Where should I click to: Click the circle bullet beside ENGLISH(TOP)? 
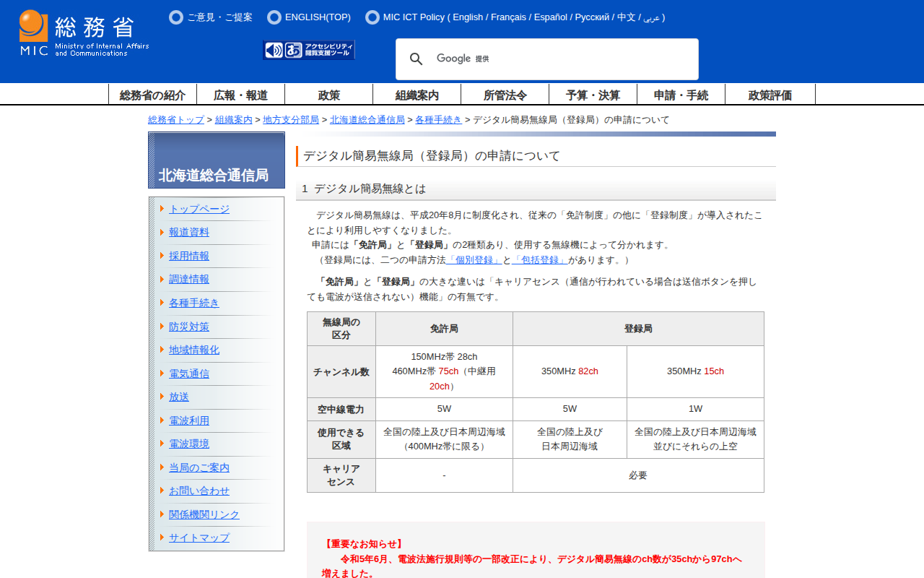click(x=274, y=17)
